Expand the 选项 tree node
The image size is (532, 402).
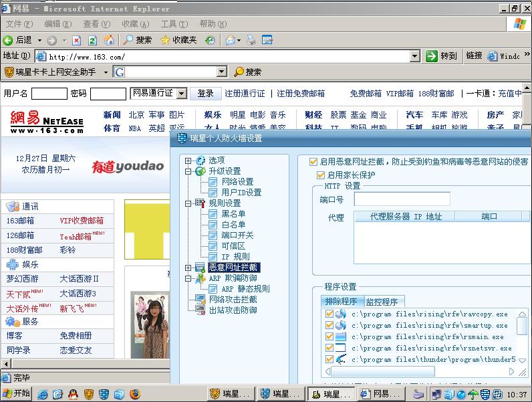tap(188, 161)
